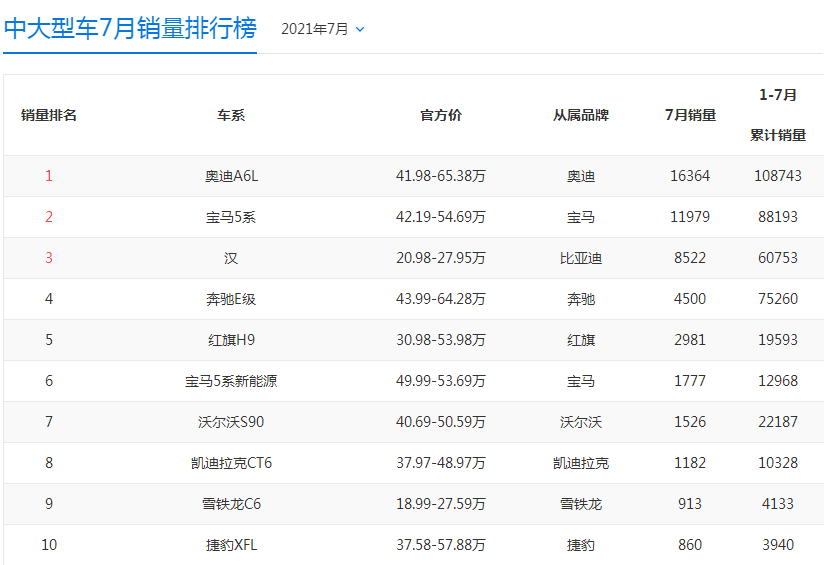824x565 pixels.
Task: Click the 比亚迪 brand name
Action: tap(581, 258)
